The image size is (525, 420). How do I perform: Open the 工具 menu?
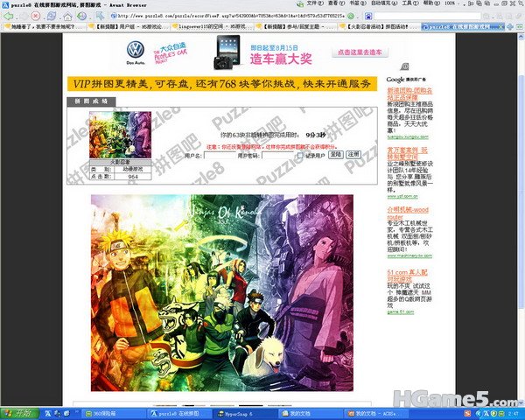tap(409, 3)
